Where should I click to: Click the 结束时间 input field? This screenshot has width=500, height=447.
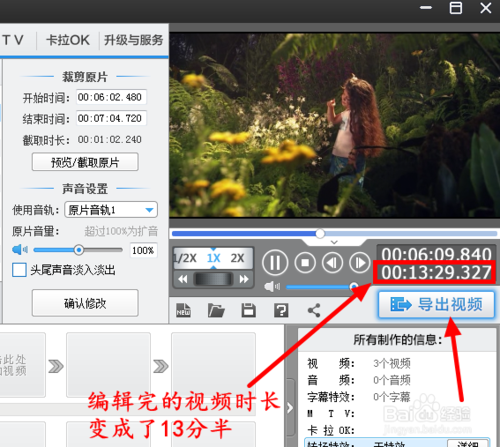tap(111, 118)
